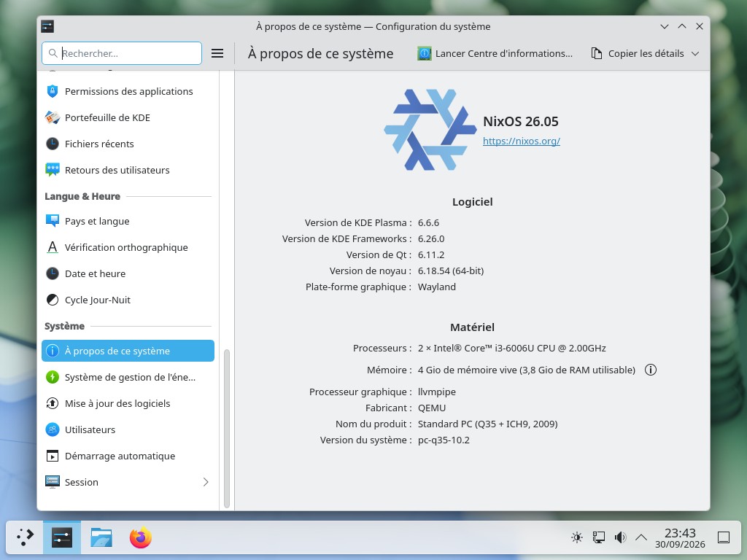Click the 4 Gio de mémoire vive text
The image size is (747, 560).
(527, 370)
